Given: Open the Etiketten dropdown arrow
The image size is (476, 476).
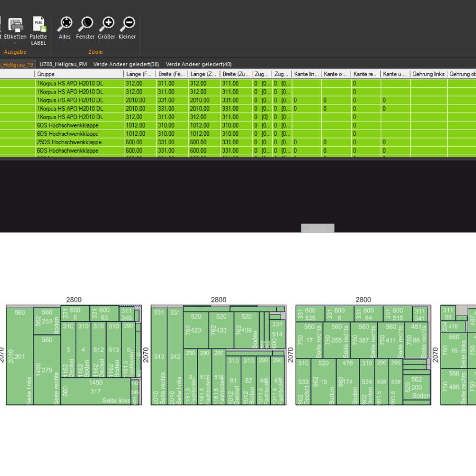Looking at the screenshot, I should [15, 43].
